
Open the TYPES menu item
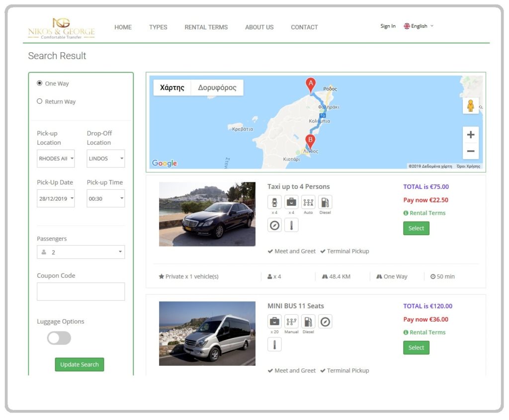point(158,27)
